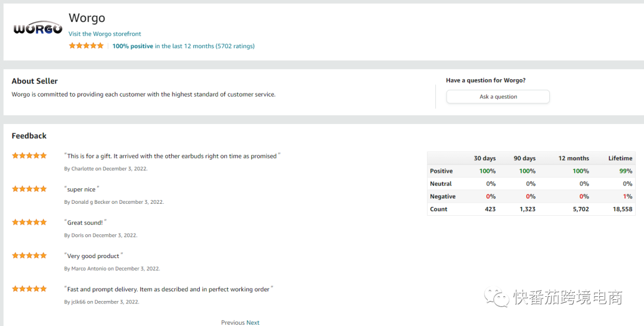The image size is (644, 326).
Task: Click the Negative row label
Action: [x=442, y=197]
